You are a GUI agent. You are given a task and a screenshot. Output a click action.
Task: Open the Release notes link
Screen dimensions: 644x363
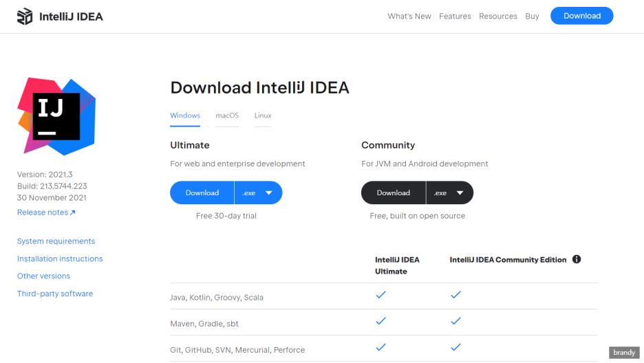point(46,212)
